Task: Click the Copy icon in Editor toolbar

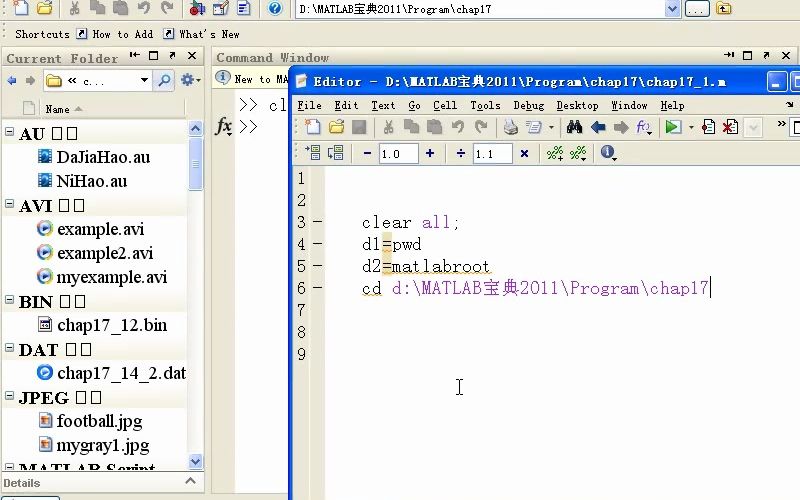Action: tap(411, 127)
